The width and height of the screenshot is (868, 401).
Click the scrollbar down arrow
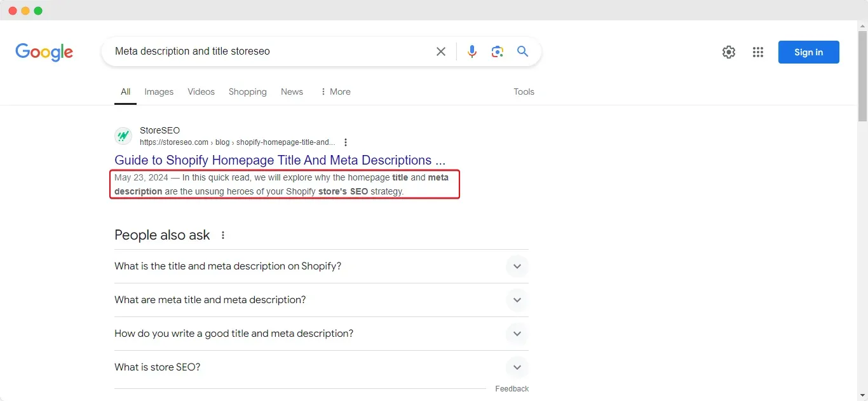(x=862, y=396)
